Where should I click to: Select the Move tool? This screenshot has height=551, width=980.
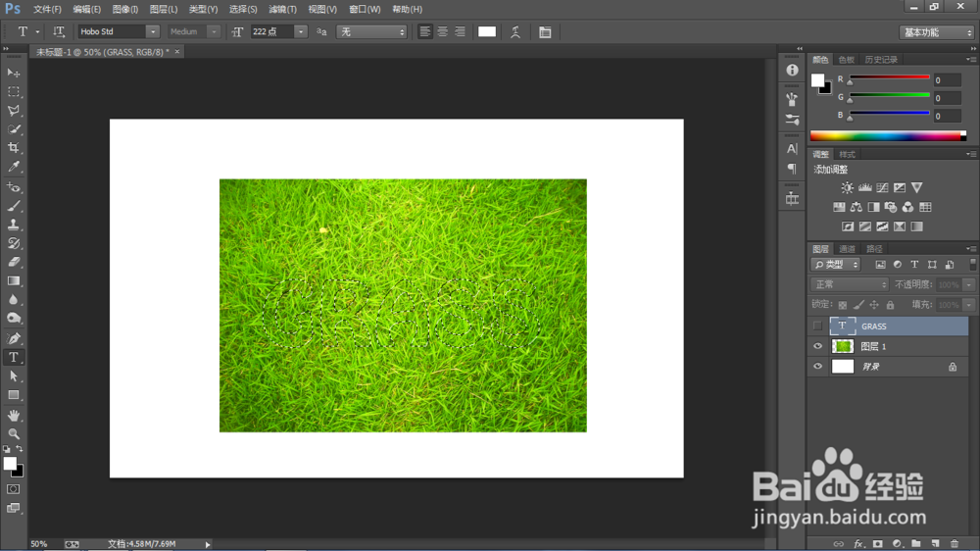(x=13, y=74)
